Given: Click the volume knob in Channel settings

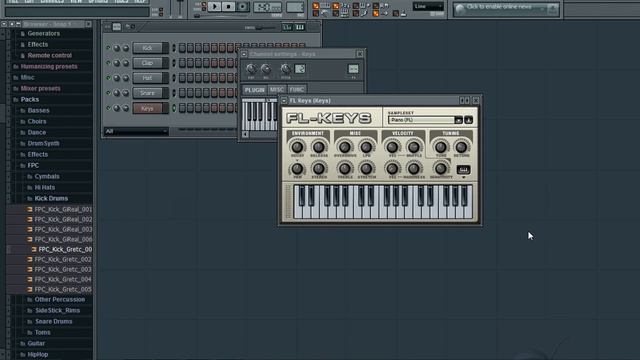Looking at the screenshot, I should tap(266, 69).
